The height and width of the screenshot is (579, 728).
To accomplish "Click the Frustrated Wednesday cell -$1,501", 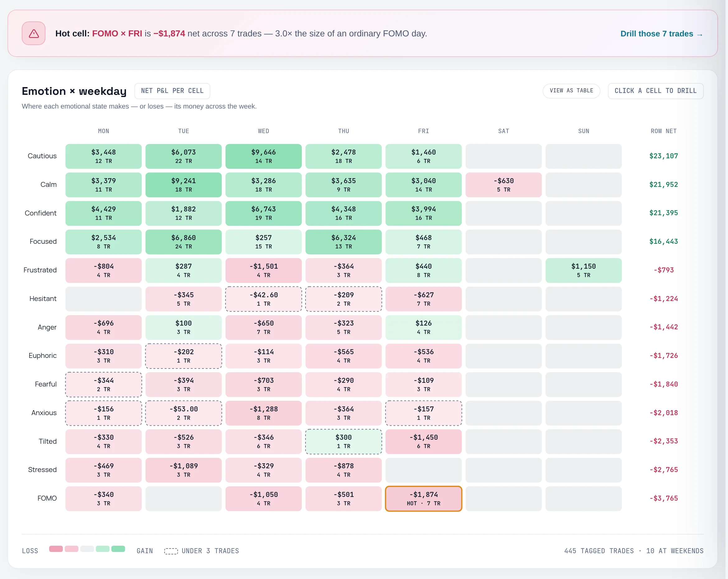I will pyautogui.click(x=264, y=270).
